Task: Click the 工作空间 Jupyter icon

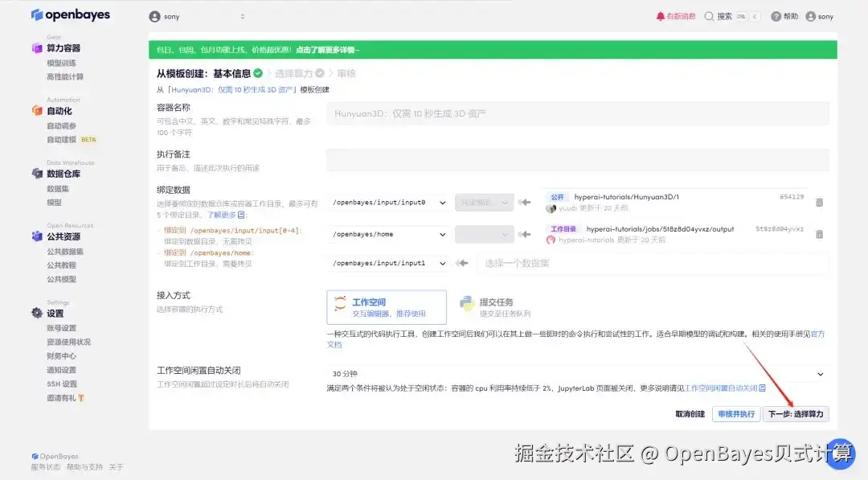Action: (340, 303)
